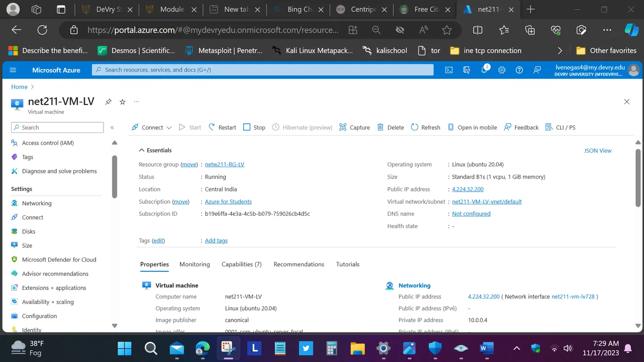Open the Size sidebar item

pyautogui.click(x=27, y=246)
